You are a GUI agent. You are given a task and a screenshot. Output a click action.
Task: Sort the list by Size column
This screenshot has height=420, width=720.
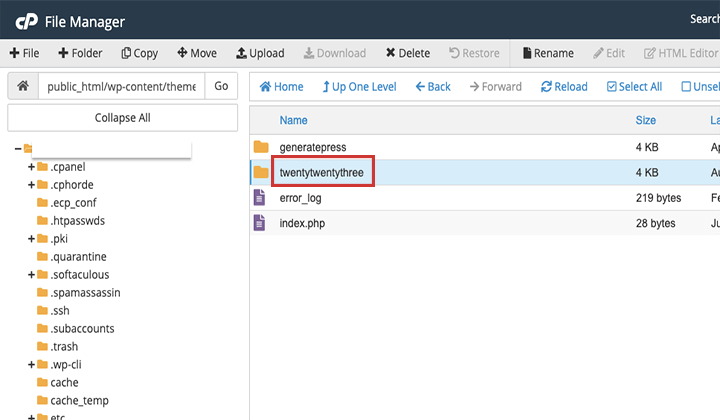[645, 120]
